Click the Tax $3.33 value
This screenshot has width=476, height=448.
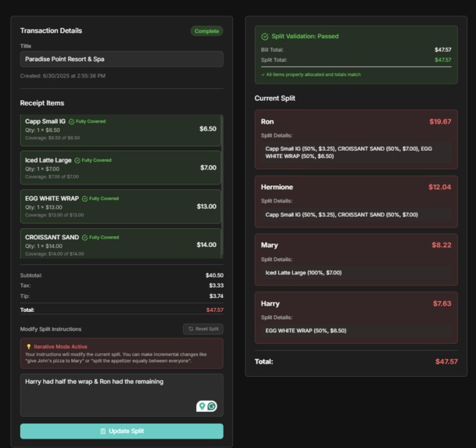click(x=217, y=285)
